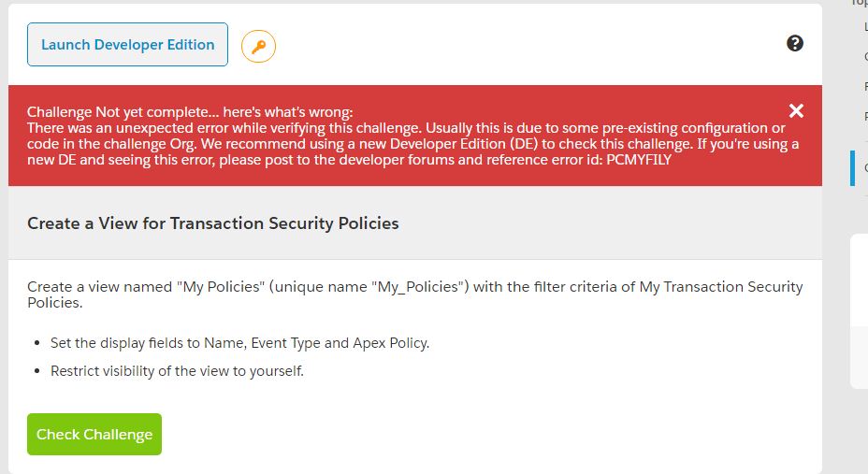
Task: Click the 'Set the display fields' bullet
Action: tap(239, 343)
